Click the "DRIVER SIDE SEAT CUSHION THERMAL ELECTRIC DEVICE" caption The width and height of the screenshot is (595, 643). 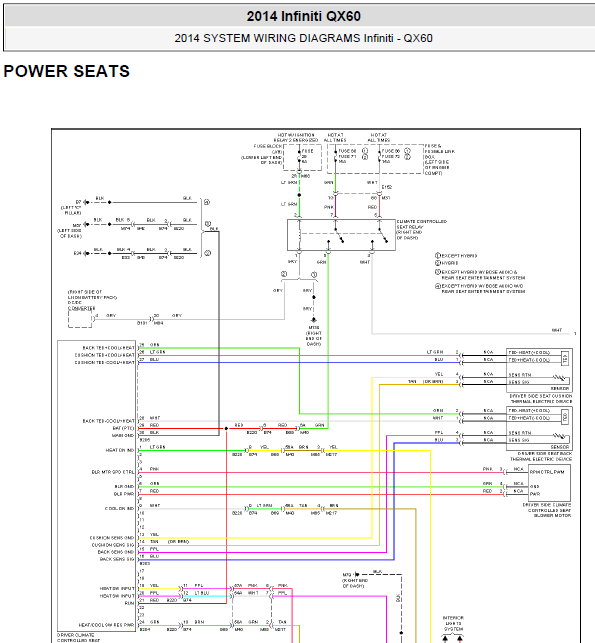coord(541,399)
